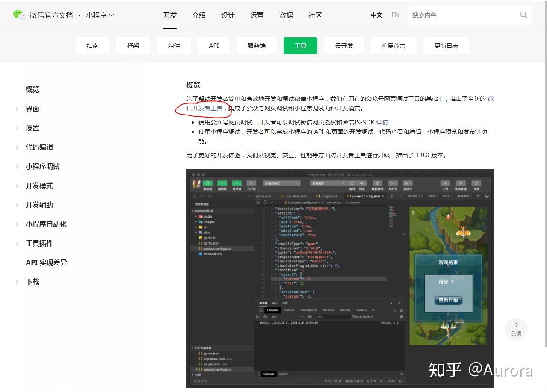Viewport: 547px width, 392px height.
Task: Open API 实现差异 in the sidebar
Action: pos(46,262)
